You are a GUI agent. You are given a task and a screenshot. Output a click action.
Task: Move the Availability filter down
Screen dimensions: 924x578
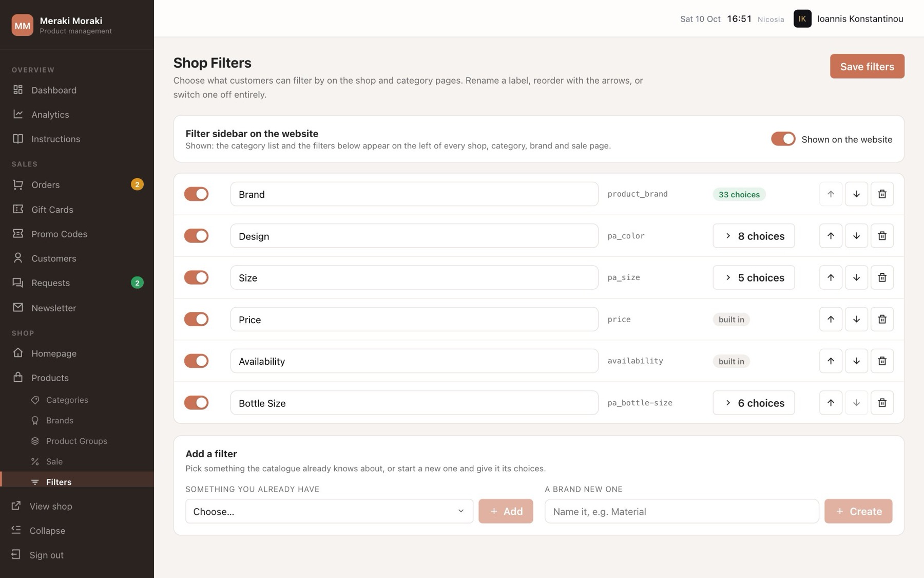click(x=856, y=361)
